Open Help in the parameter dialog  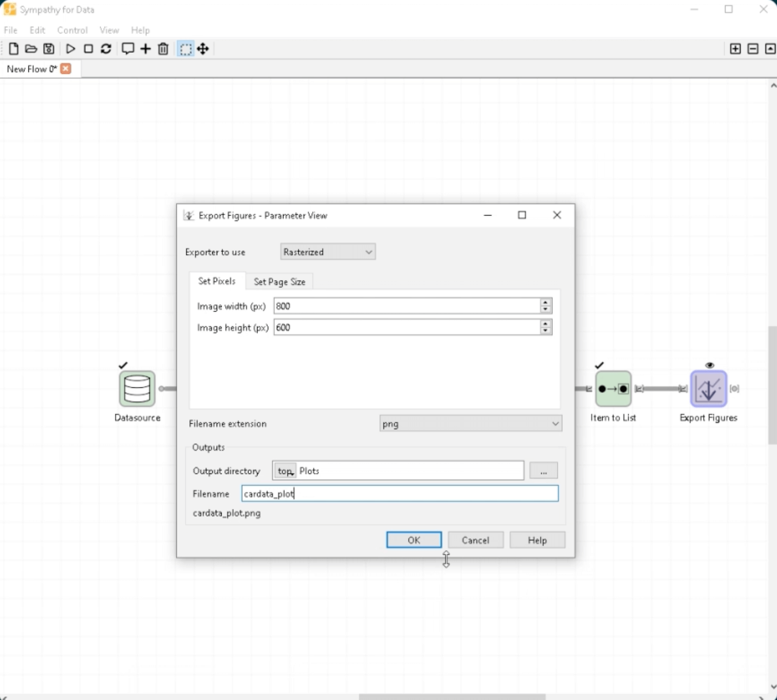[x=537, y=540]
